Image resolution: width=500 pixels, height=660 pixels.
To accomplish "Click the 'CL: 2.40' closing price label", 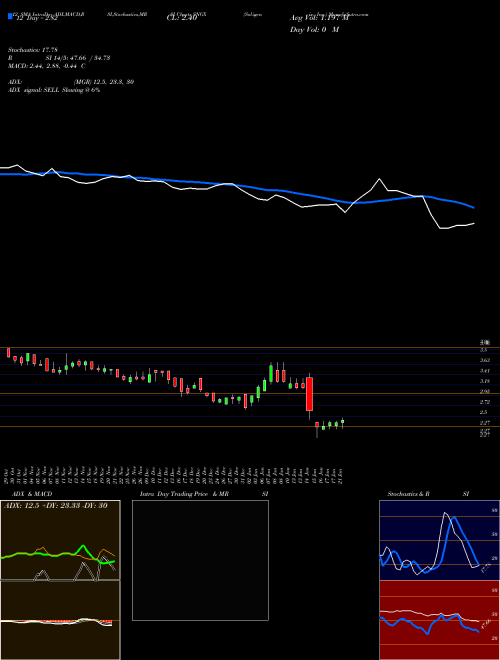I will (x=182, y=18).
